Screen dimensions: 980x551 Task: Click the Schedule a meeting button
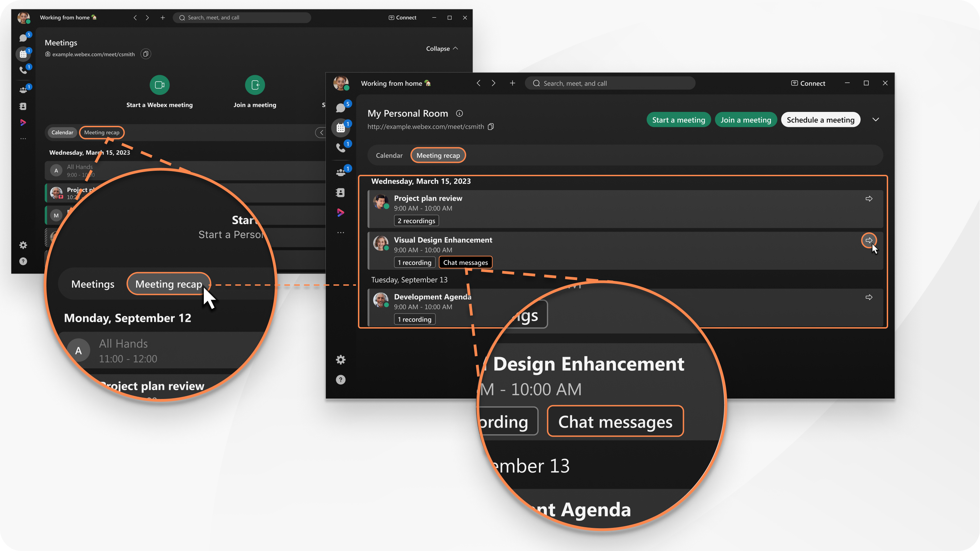[x=820, y=120]
